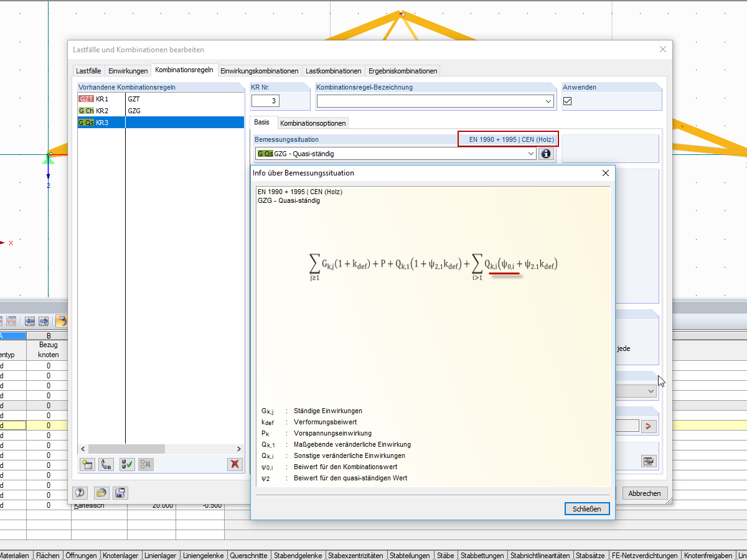Create new combination rule icon

click(88, 464)
